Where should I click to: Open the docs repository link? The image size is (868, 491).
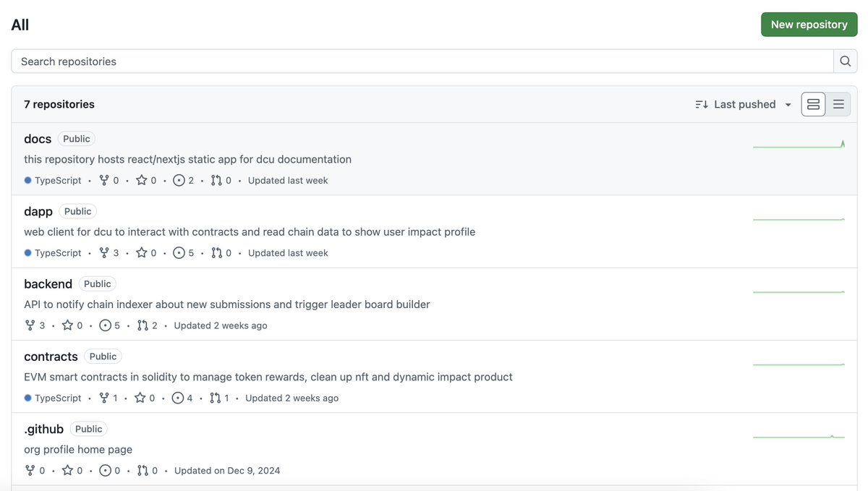click(x=38, y=139)
